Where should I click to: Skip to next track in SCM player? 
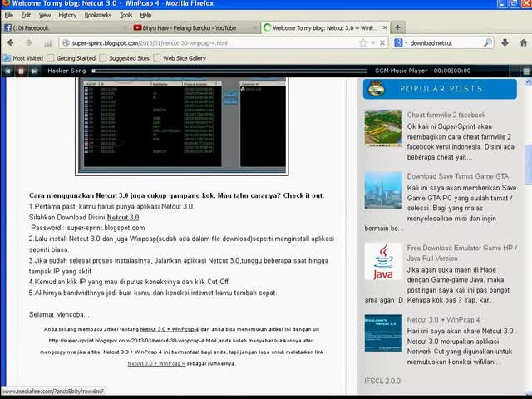[34, 71]
